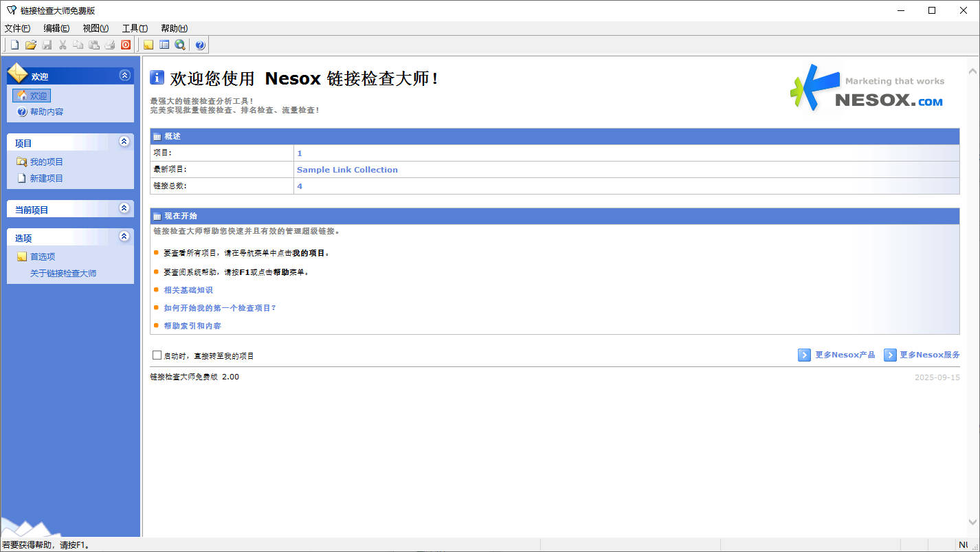Viewport: 980px width, 552px height.
Task: Expand the 当前项目 sidebar panel
Action: tap(124, 208)
